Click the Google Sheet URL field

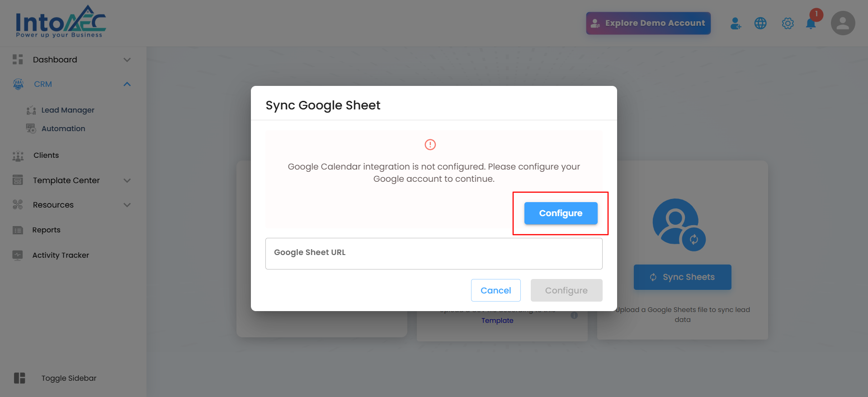point(434,253)
